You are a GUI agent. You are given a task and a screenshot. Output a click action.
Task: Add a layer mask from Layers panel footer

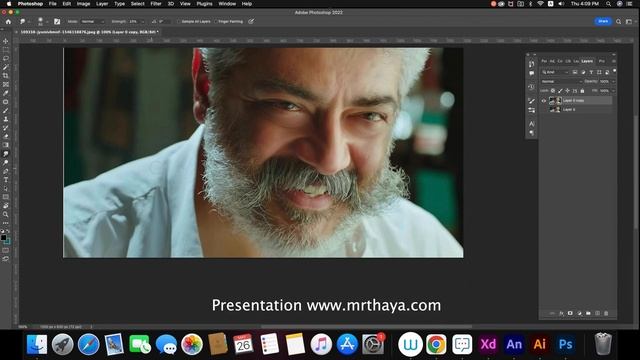(570, 313)
